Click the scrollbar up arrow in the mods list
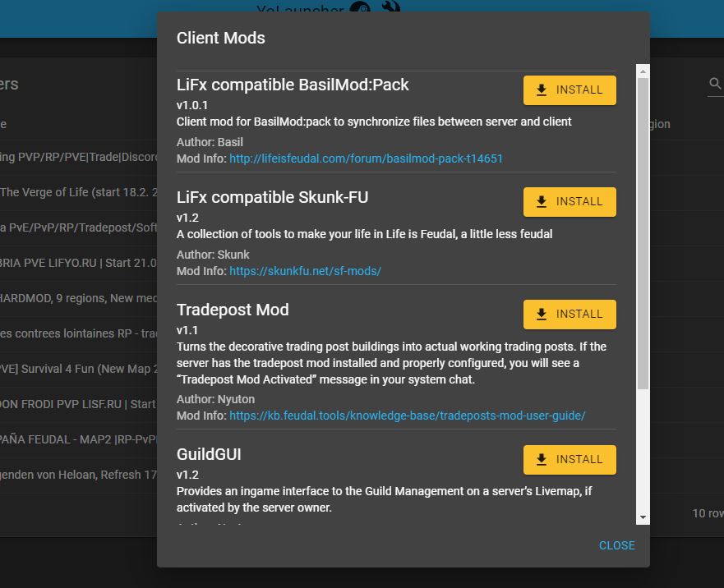 (x=643, y=71)
